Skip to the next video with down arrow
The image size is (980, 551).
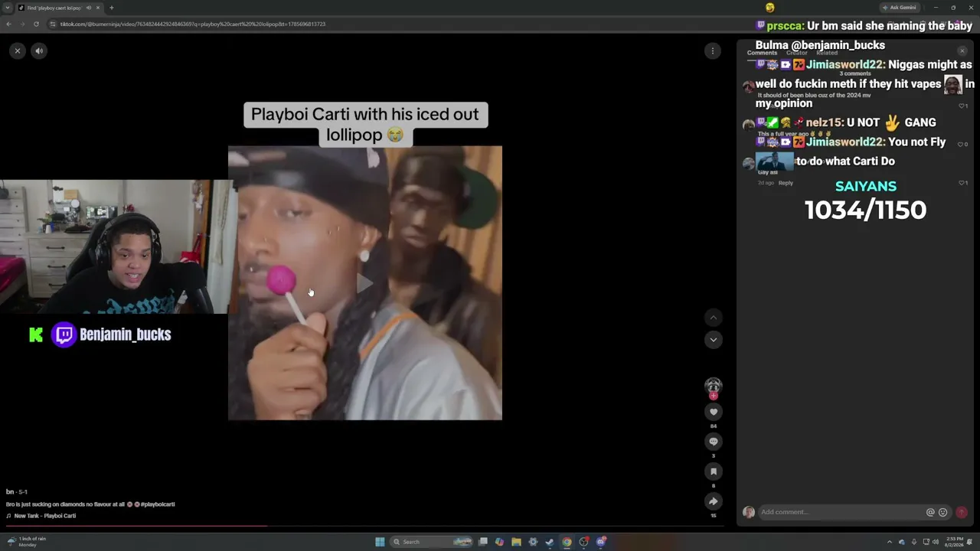[714, 340]
